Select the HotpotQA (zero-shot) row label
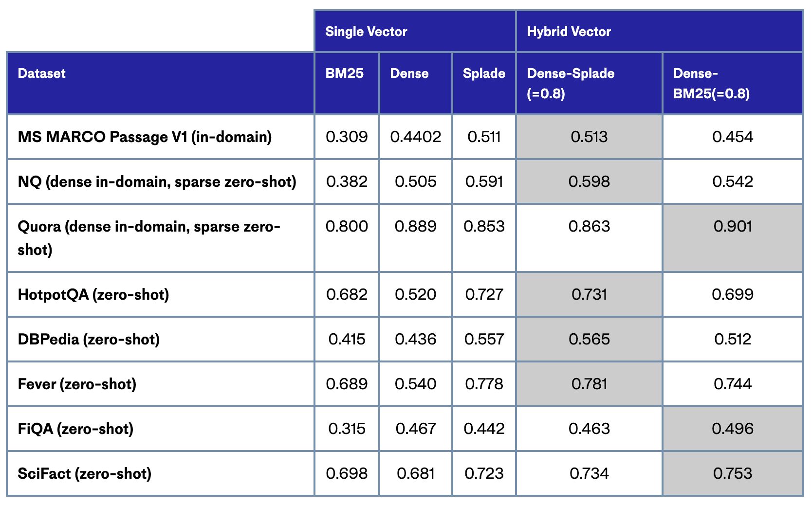Screen dimensions: 812x505 pos(93,294)
